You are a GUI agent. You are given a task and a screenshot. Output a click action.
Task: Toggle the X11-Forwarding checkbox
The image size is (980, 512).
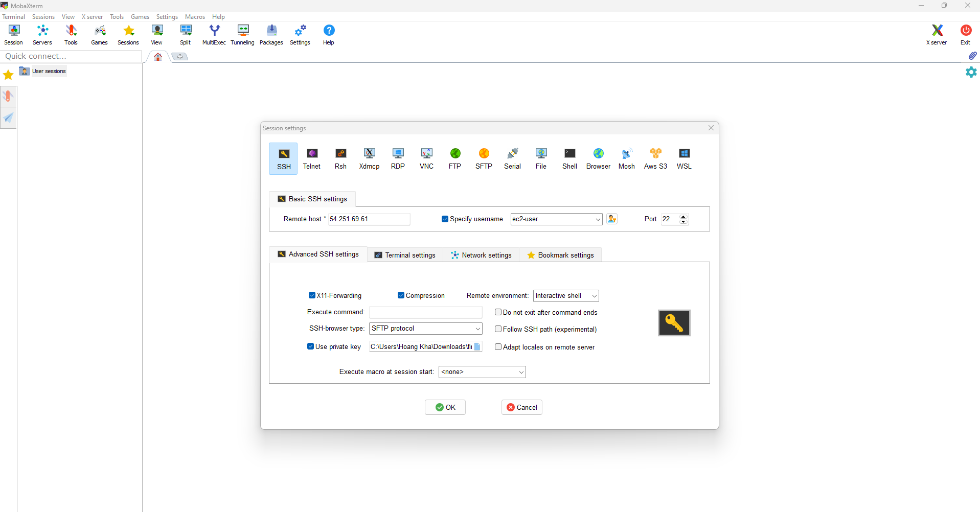312,295
